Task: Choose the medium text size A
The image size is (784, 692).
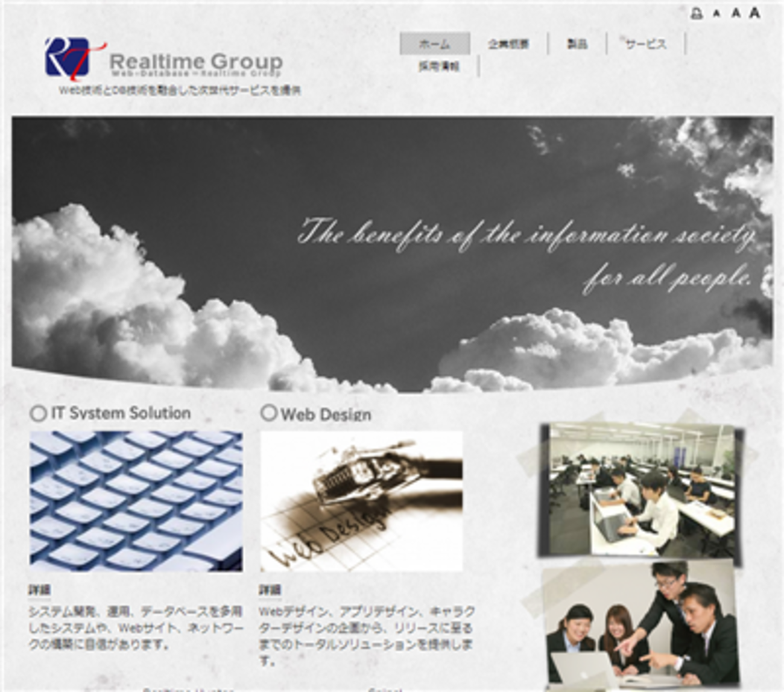Action: point(735,13)
